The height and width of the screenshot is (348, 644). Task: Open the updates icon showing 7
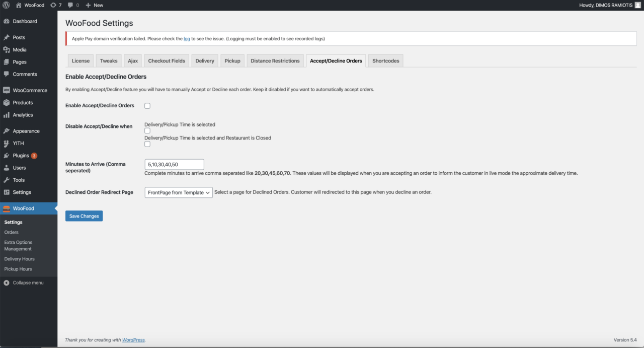(x=53, y=5)
